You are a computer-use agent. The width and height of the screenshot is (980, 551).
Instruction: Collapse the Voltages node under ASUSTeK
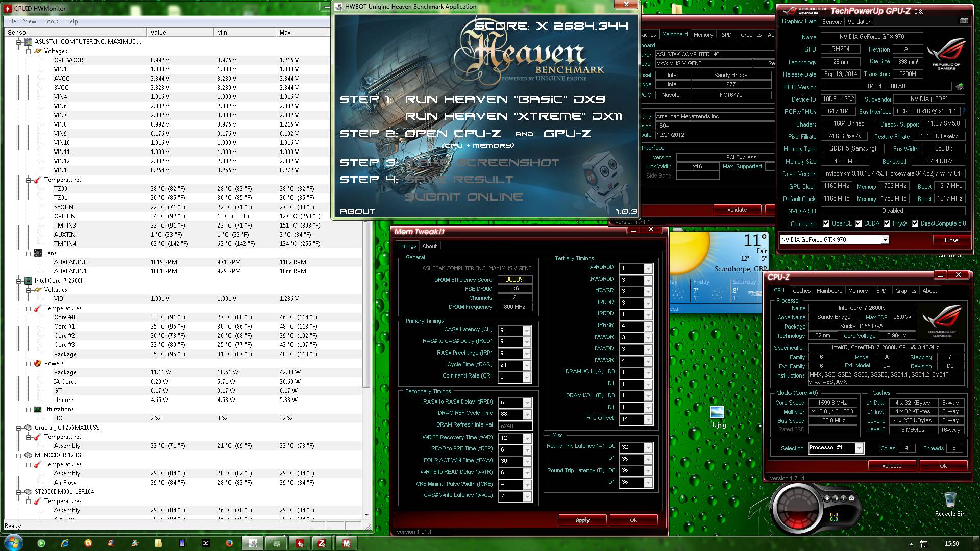click(29, 51)
